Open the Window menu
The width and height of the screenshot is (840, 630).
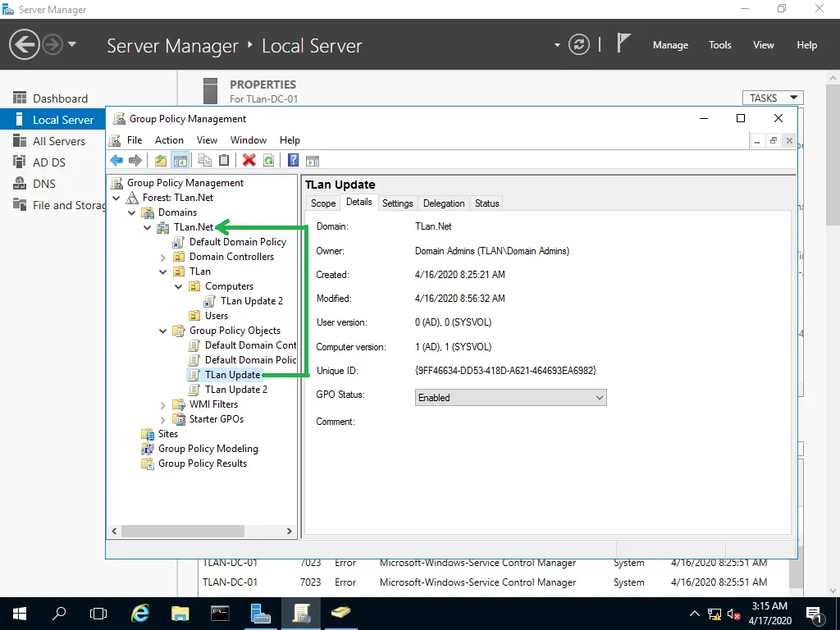(x=248, y=139)
